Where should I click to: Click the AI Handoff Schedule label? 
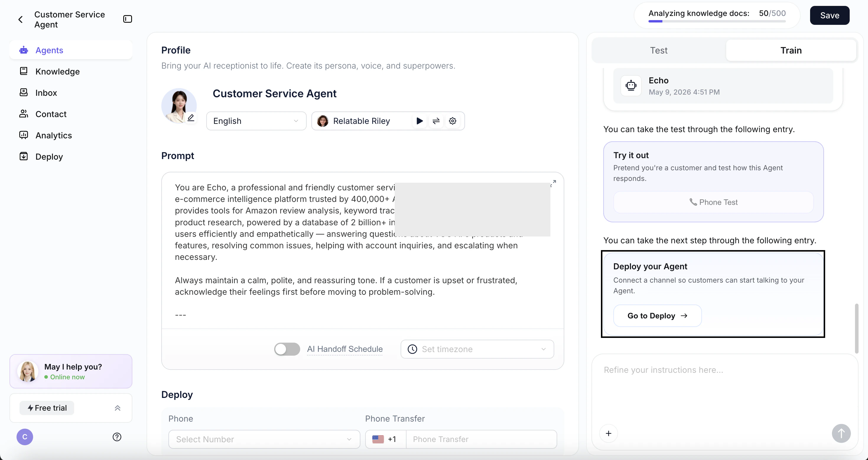[x=345, y=349]
